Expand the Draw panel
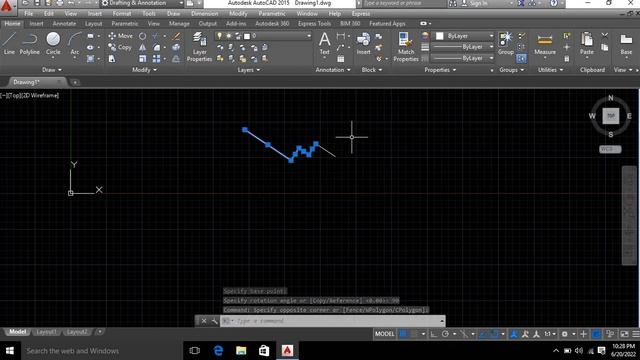Screen dimensions: 640x360 [51, 70]
